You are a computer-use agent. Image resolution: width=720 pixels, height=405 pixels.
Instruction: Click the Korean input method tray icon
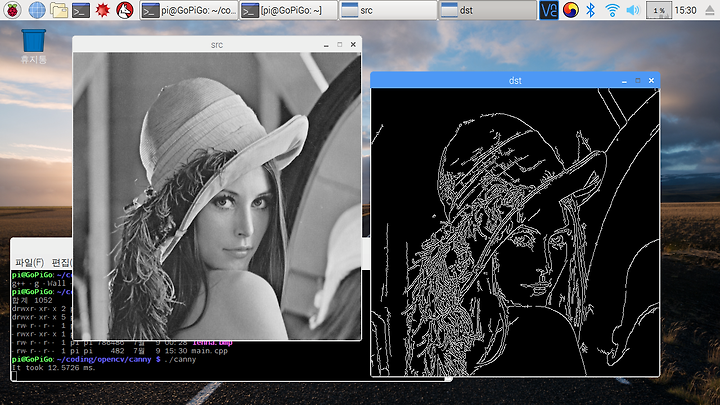coord(571,10)
